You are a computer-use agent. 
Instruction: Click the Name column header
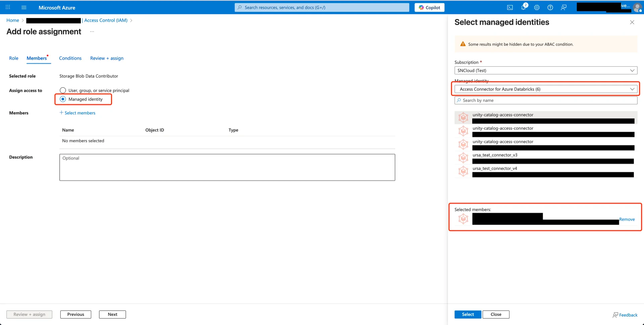[x=68, y=130]
